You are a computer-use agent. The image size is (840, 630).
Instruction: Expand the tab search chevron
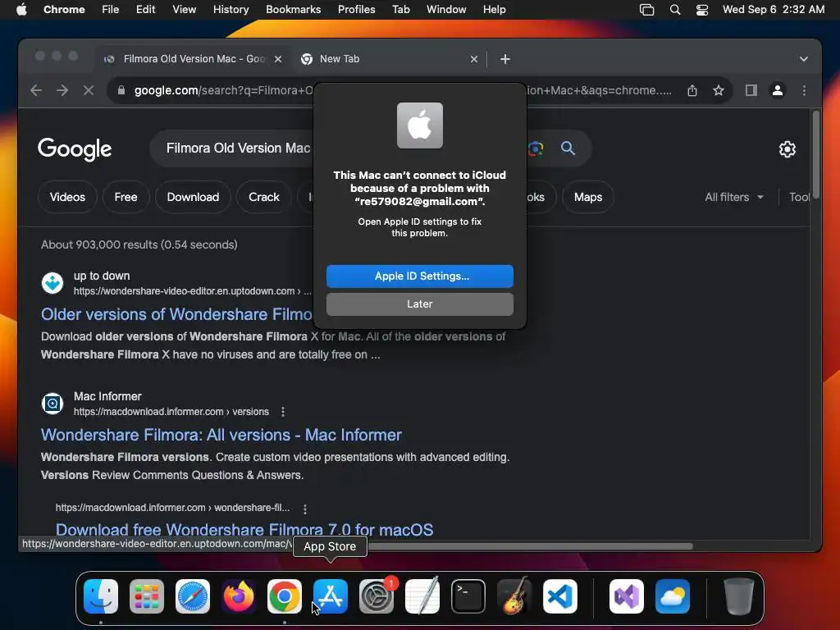coord(804,59)
